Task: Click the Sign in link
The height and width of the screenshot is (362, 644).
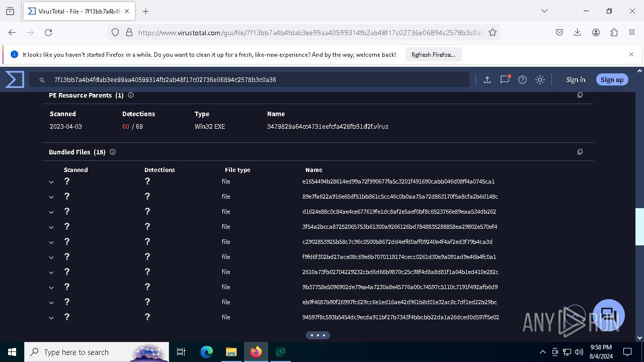Action: coord(576,79)
